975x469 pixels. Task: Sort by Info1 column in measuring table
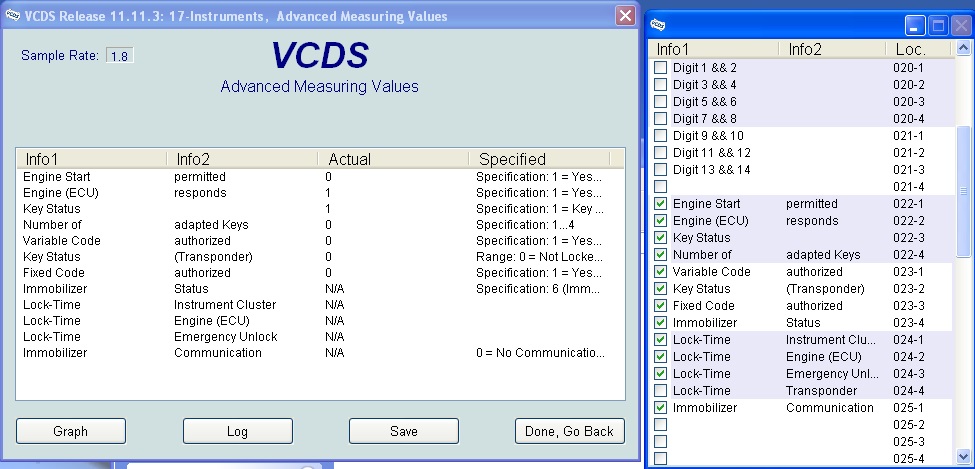[92, 159]
